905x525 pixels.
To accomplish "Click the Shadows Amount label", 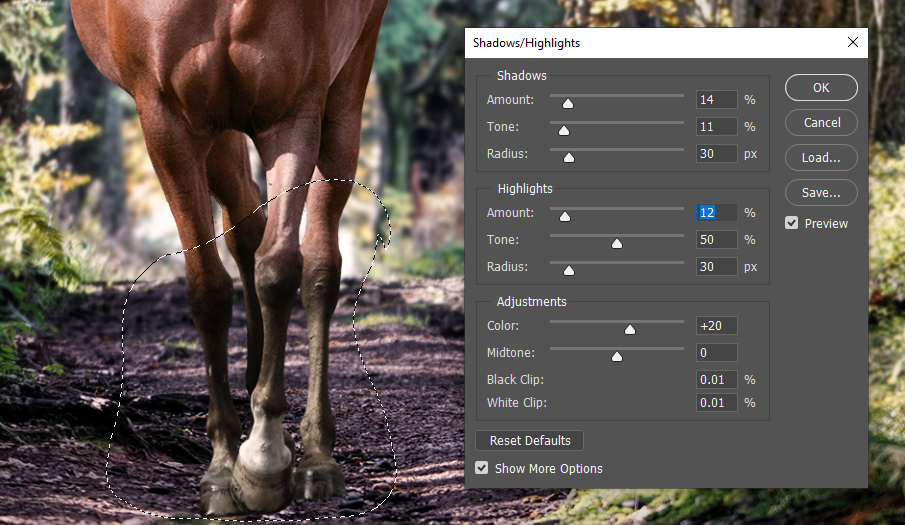I will (x=510, y=100).
